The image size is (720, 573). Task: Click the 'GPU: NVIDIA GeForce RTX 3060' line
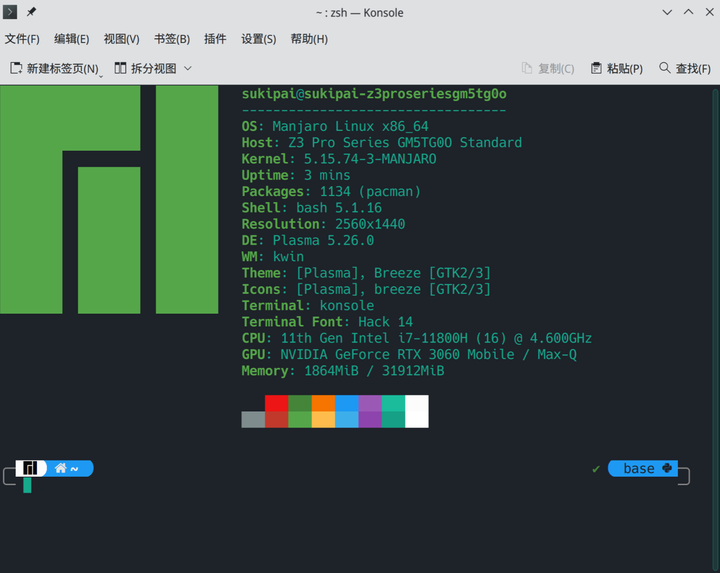(409, 354)
